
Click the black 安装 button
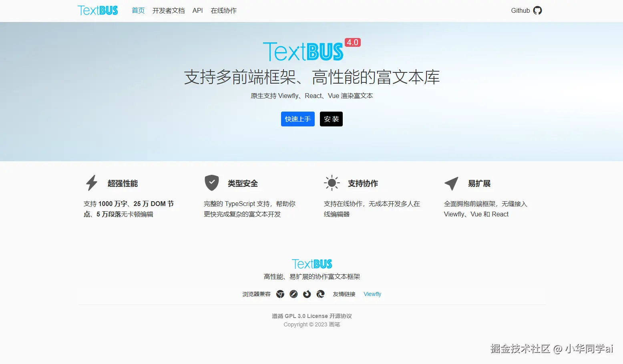(x=331, y=119)
